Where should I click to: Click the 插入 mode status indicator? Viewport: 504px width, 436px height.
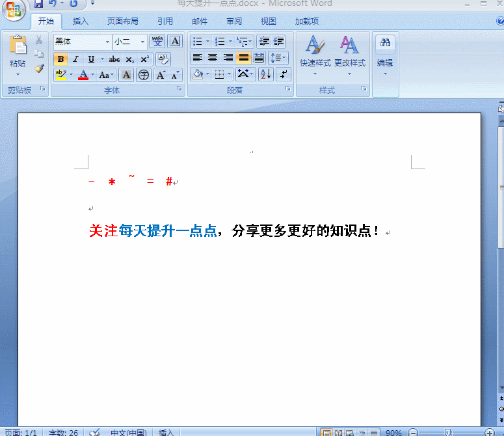click(166, 433)
